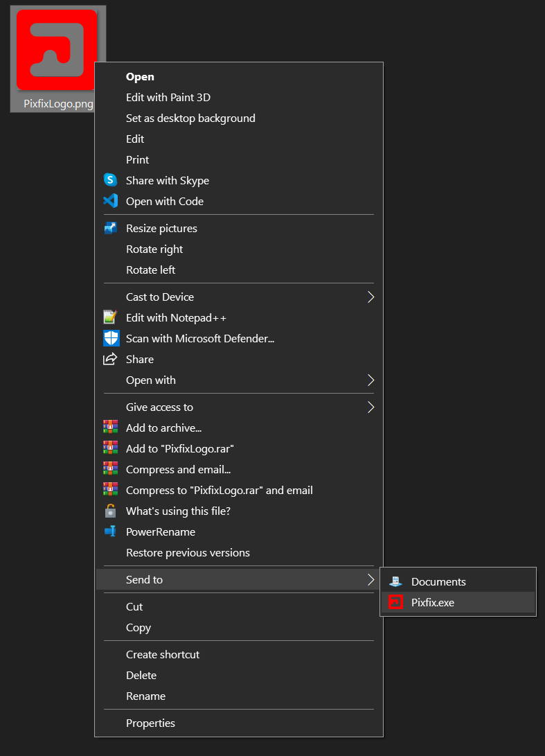Choose Open with Code

tap(239, 201)
